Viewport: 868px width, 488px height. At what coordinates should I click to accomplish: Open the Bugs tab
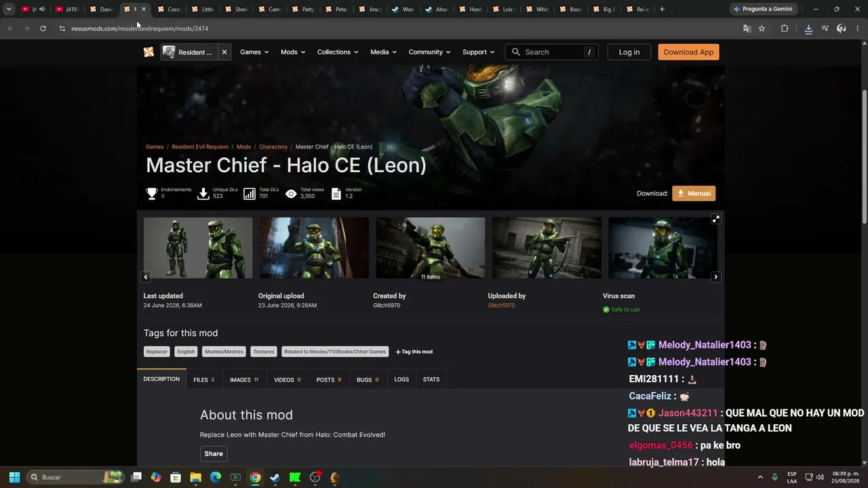click(x=368, y=380)
